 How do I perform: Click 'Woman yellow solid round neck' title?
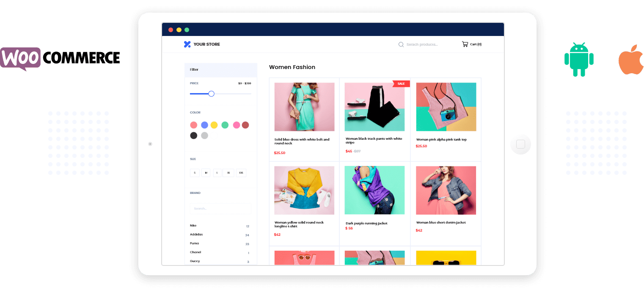(x=299, y=224)
